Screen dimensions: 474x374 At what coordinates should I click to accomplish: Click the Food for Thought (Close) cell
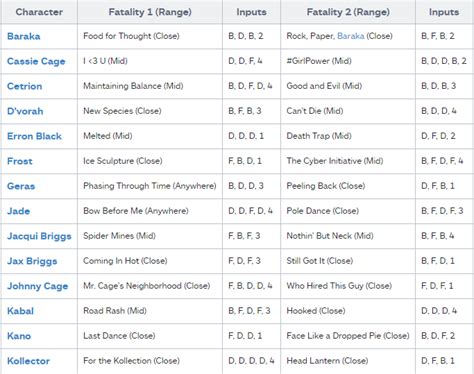(x=150, y=36)
